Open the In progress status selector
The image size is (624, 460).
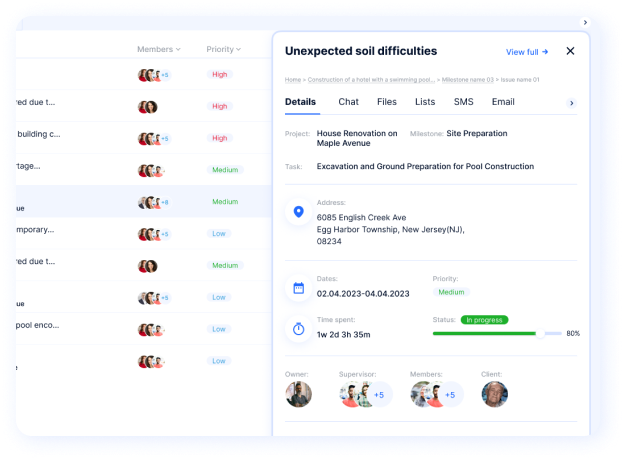pos(484,320)
